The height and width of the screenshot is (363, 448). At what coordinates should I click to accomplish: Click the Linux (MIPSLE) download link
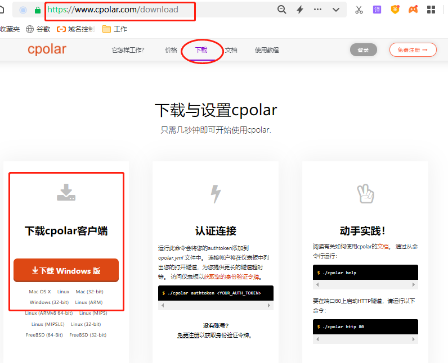[x=48, y=324]
